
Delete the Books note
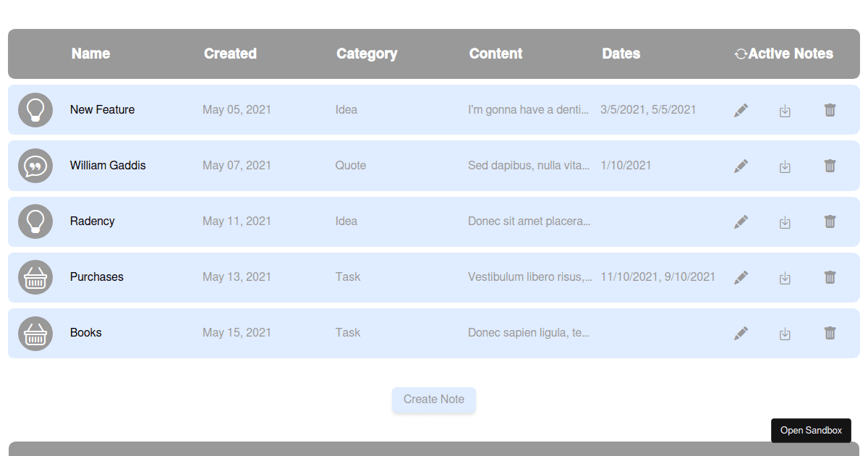pos(830,333)
